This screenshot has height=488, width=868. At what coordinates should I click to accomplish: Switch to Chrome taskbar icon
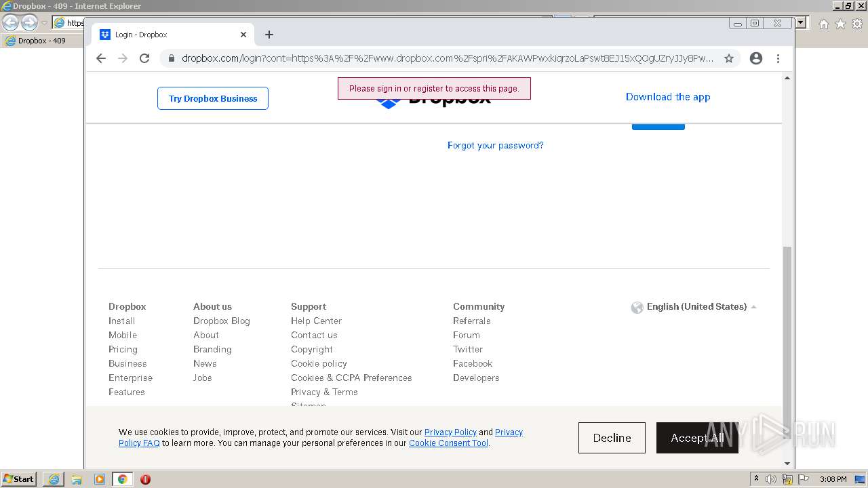122,479
